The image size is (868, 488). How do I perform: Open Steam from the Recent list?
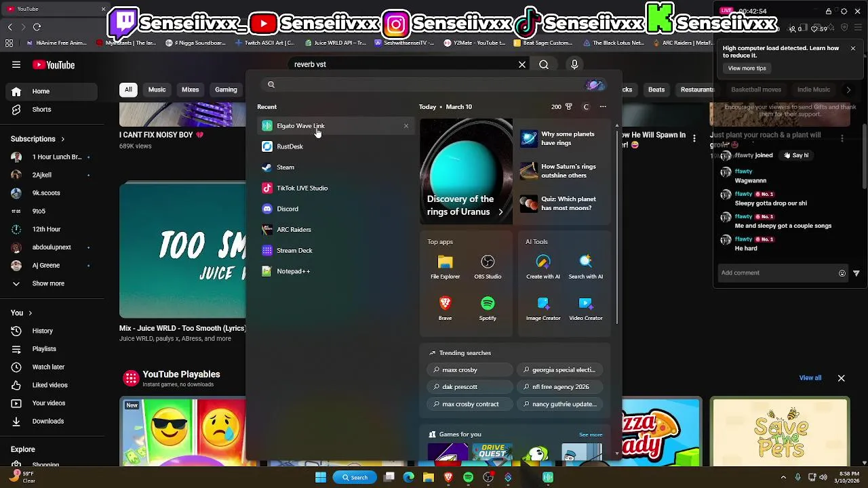[335, 167]
